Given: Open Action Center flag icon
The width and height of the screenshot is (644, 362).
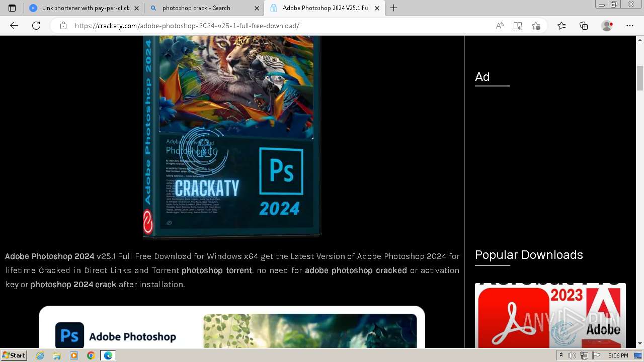Looking at the screenshot, I should (595, 355).
